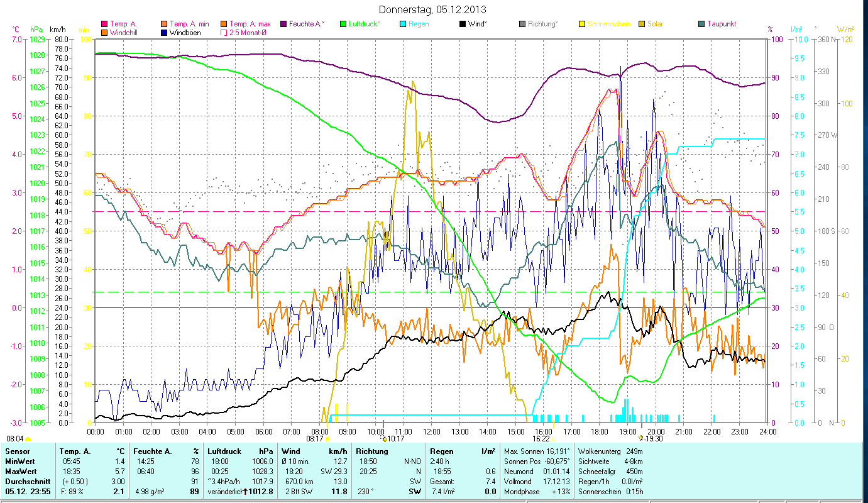Click the MaxWert row label

tap(21, 471)
